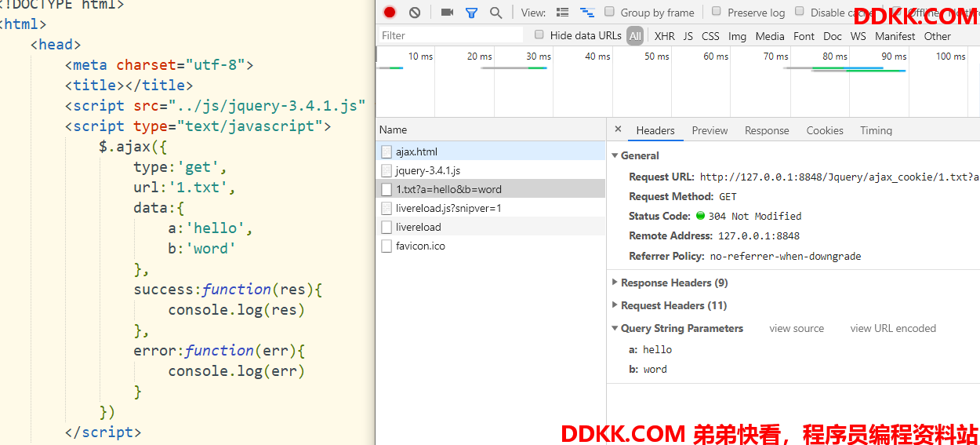Image resolution: width=980 pixels, height=445 pixels.
Task: Click the Name column header
Action: click(491, 129)
